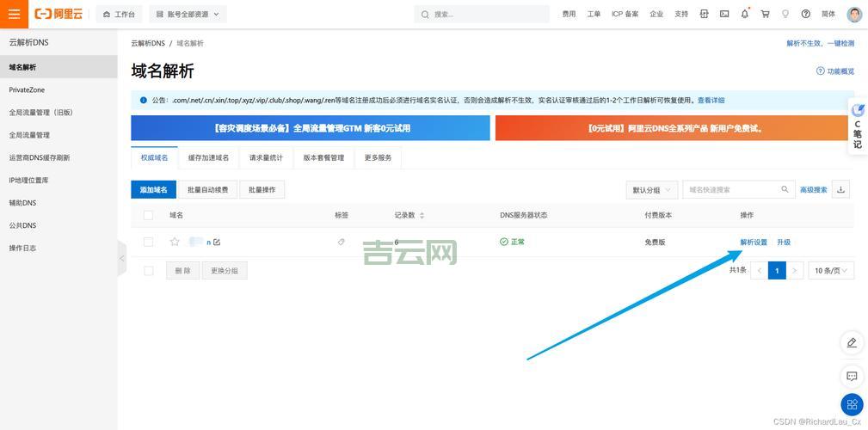Switch to the 权威域名 tab
Viewport: 868px width, 430px height.
click(155, 157)
